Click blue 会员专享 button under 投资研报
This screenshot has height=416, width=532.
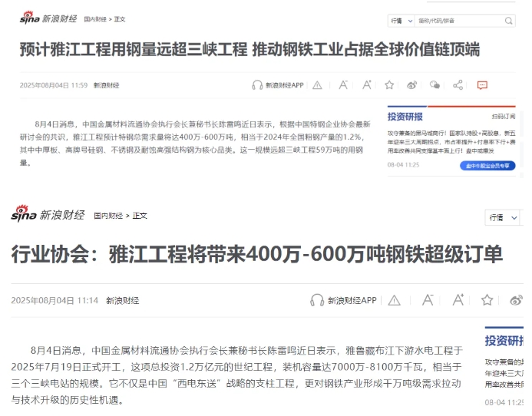pos(491,165)
